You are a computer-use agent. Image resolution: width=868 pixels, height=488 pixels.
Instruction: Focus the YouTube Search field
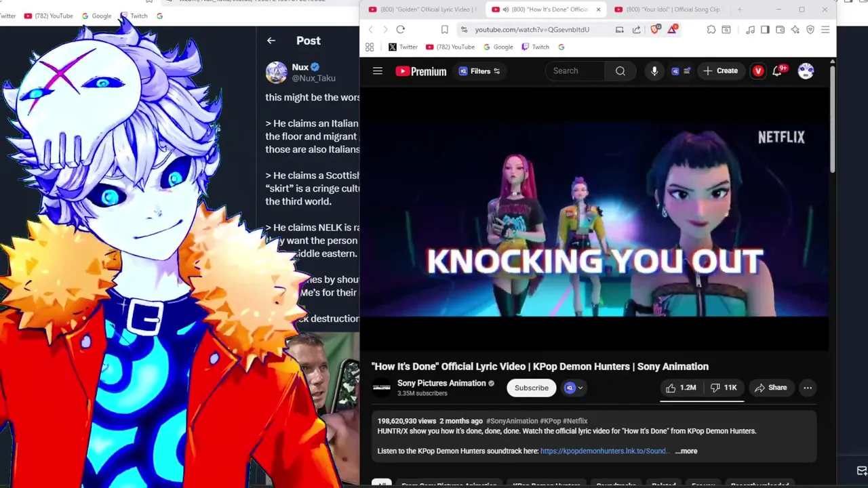(576, 70)
